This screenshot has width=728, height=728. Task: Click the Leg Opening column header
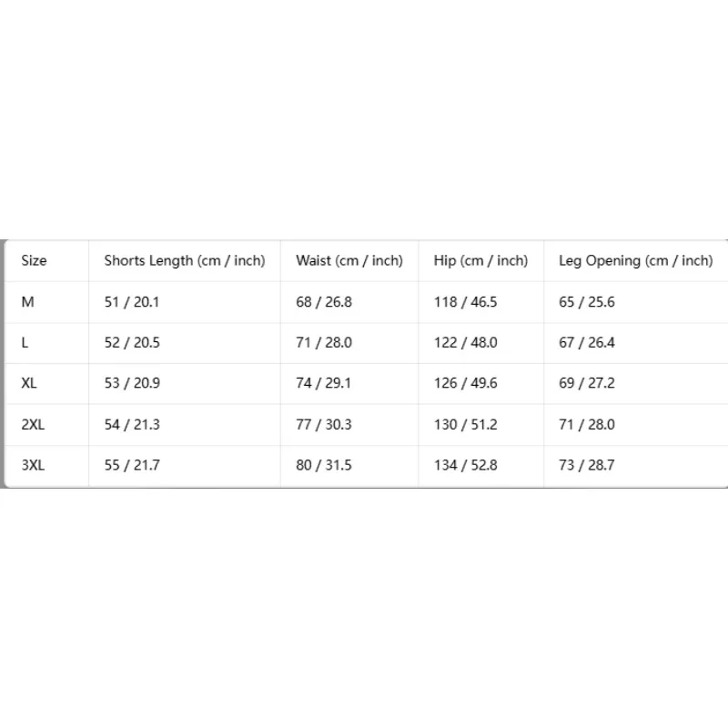click(635, 260)
